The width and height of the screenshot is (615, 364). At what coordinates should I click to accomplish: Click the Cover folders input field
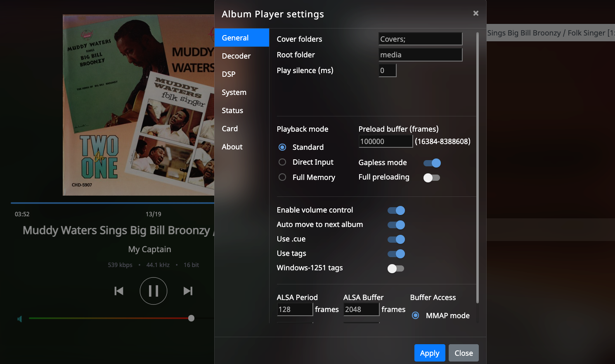pyautogui.click(x=421, y=39)
